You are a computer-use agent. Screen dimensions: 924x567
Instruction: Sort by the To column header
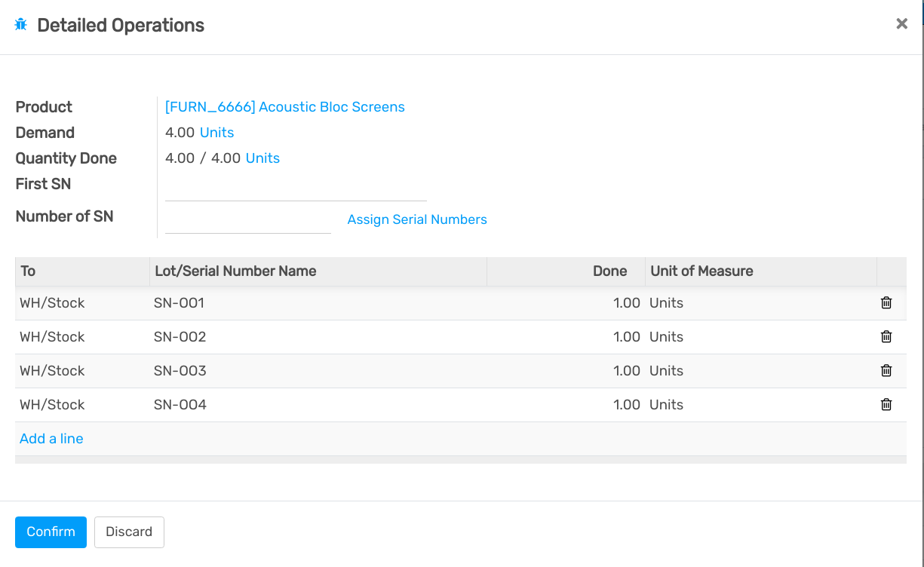coord(28,271)
